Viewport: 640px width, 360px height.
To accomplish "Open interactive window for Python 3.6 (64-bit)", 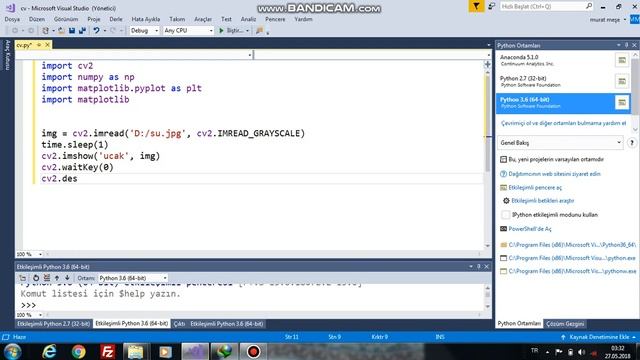I will 622,102.
